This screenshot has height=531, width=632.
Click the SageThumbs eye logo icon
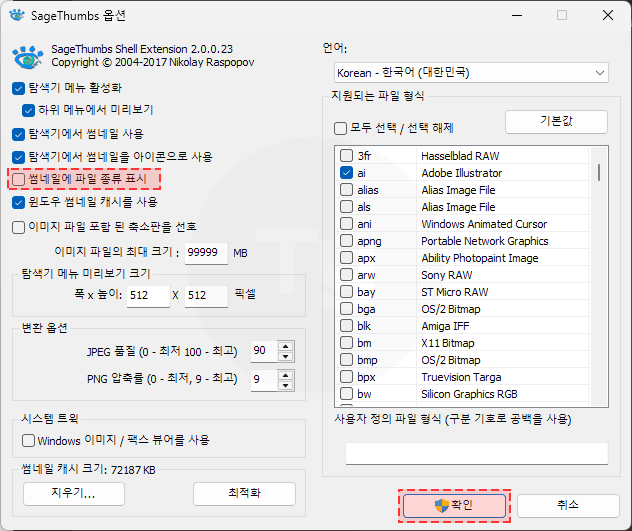point(27,57)
